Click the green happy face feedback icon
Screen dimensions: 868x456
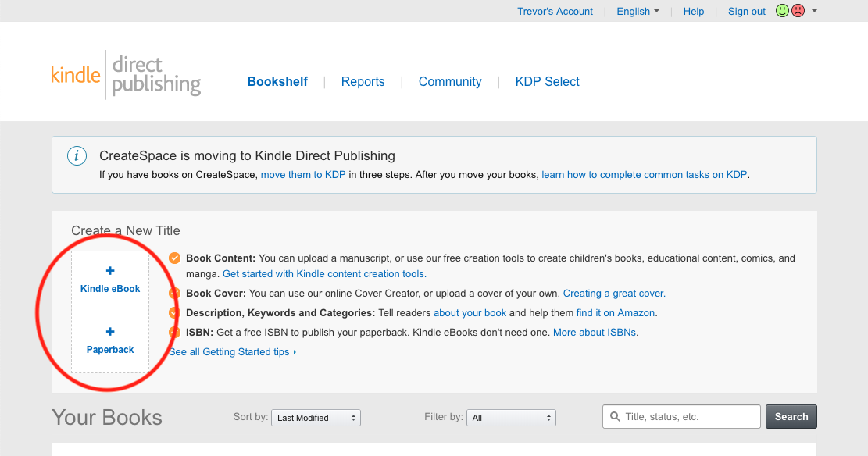point(782,11)
